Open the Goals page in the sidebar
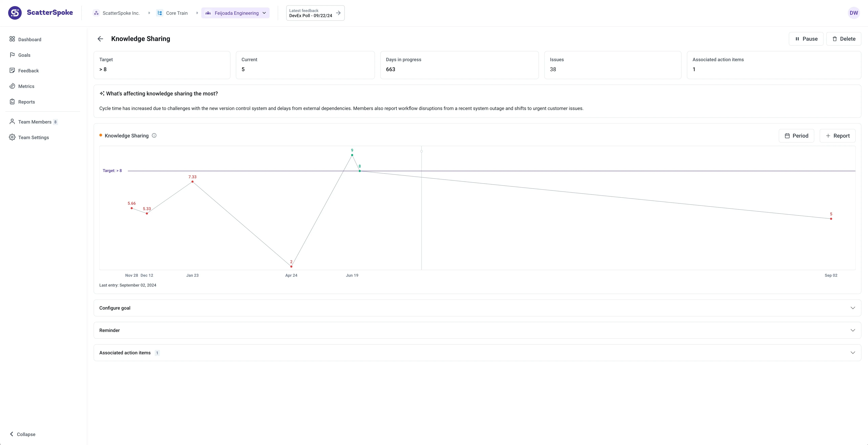The height and width of the screenshot is (445, 868). point(24,55)
